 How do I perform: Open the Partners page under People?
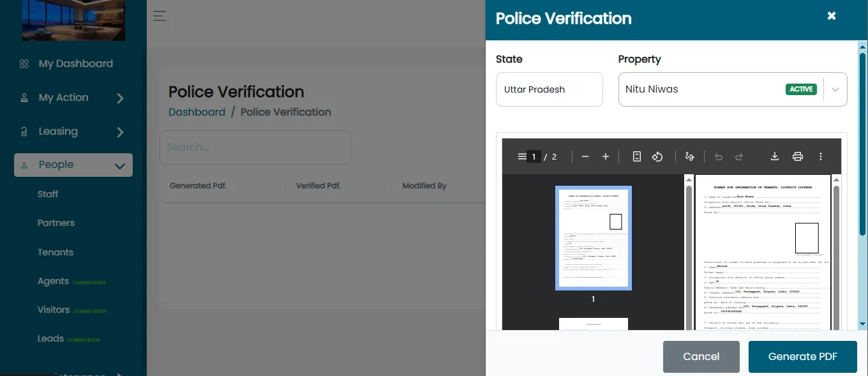tap(56, 223)
